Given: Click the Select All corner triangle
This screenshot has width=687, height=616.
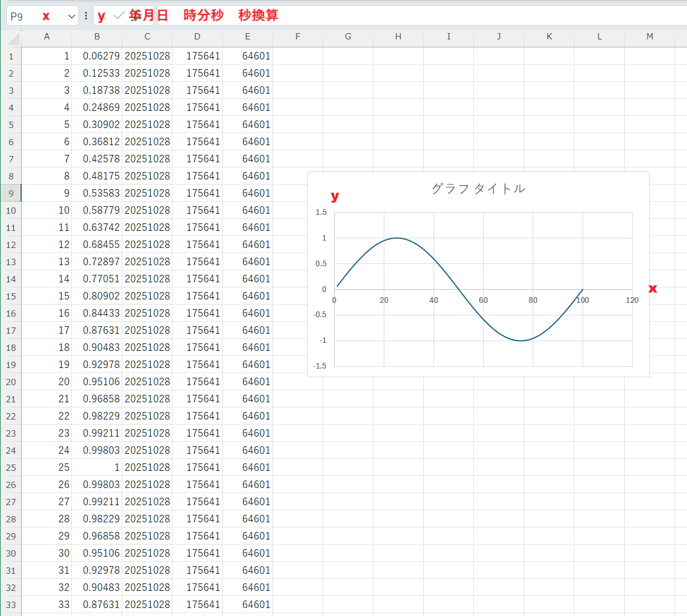Looking at the screenshot, I should (x=13, y=38).
